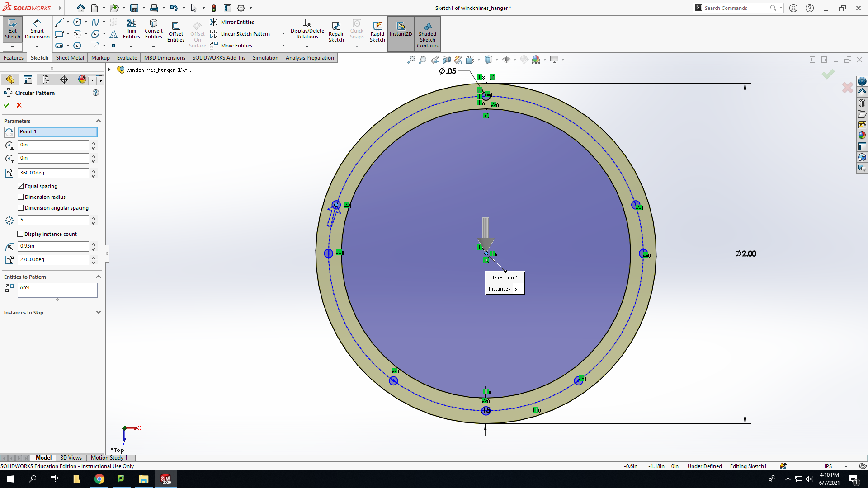868x488 pixels.
Task: Click Exit Sketch button
Action: (x=12, y=30)
